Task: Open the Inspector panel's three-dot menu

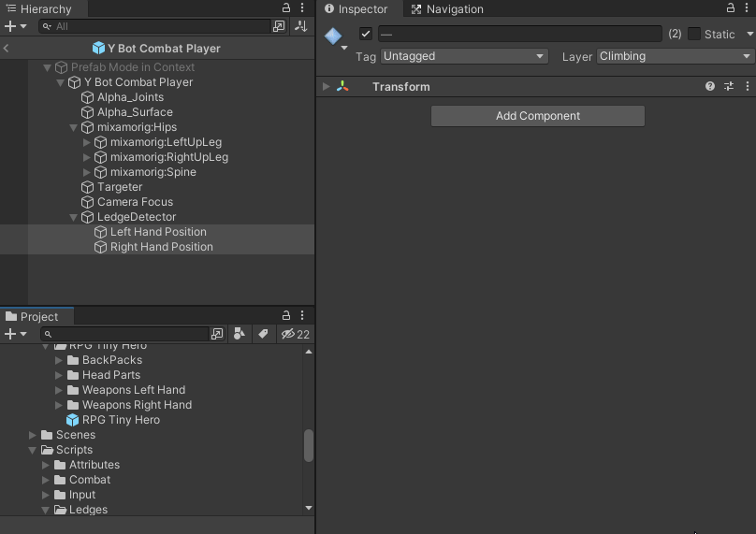Action: coord(747,8)
